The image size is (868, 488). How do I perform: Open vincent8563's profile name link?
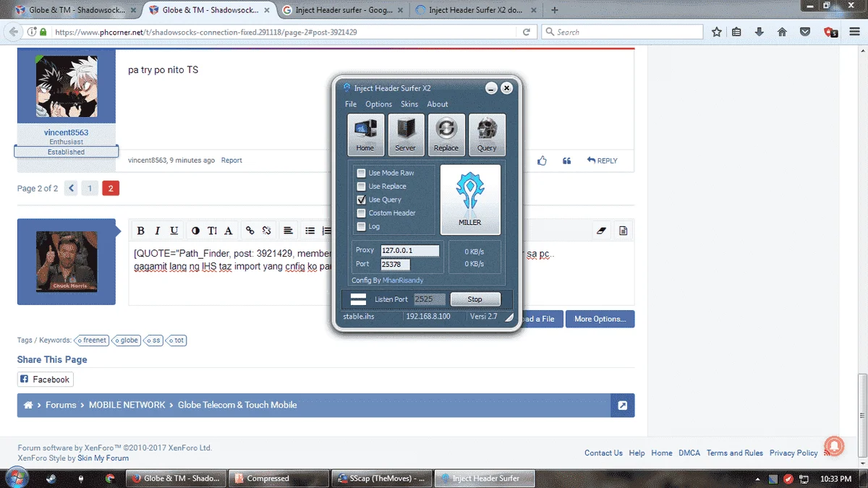66,133
